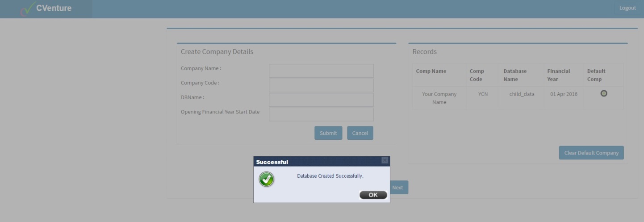Click the child_data database name cell
Image resolution: width=644 pixels, height=222 pixels.
(x=522, y=94)
